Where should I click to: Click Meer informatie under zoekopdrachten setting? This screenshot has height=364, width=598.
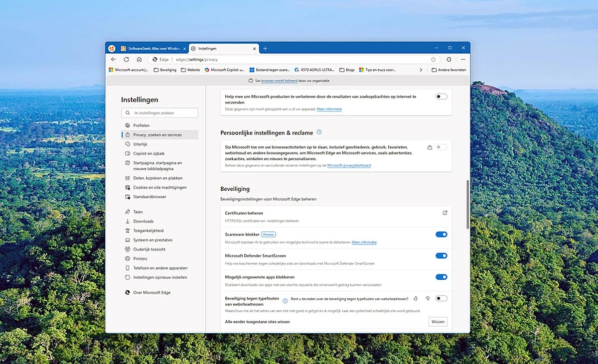tap(329, 109)
